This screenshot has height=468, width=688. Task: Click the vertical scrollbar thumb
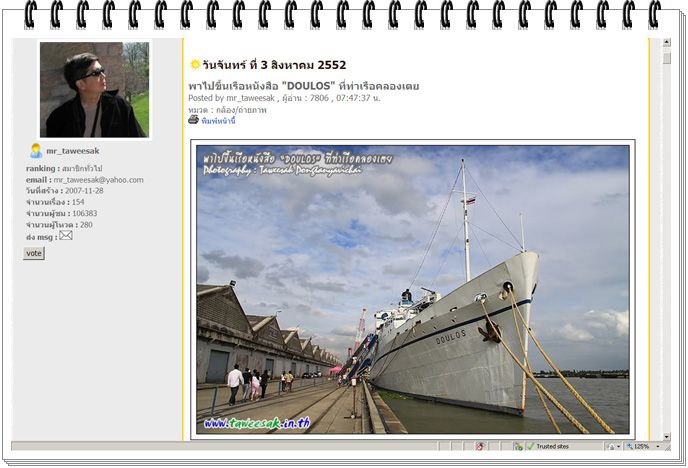(667, 58)
